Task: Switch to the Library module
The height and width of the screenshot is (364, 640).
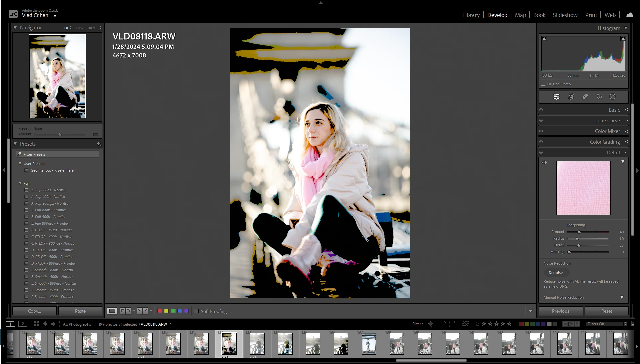Action: (471, 15)
